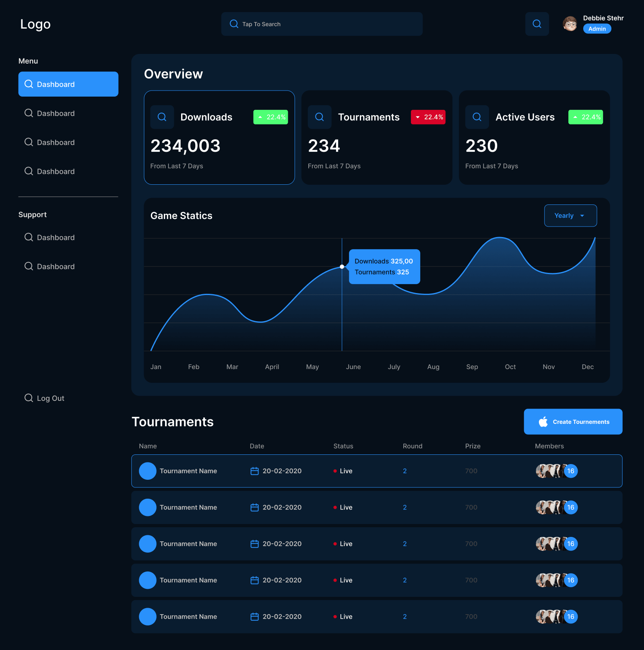Click the green 22.4% badge on Downloads
Viewport: 644px width, 650px height.
[x=270, y=117]
